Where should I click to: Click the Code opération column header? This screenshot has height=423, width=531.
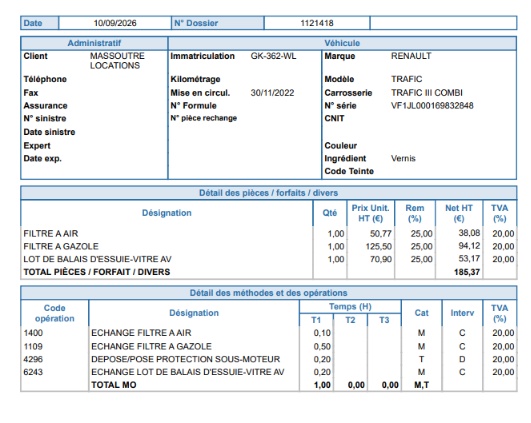click(x=55, y=313)
